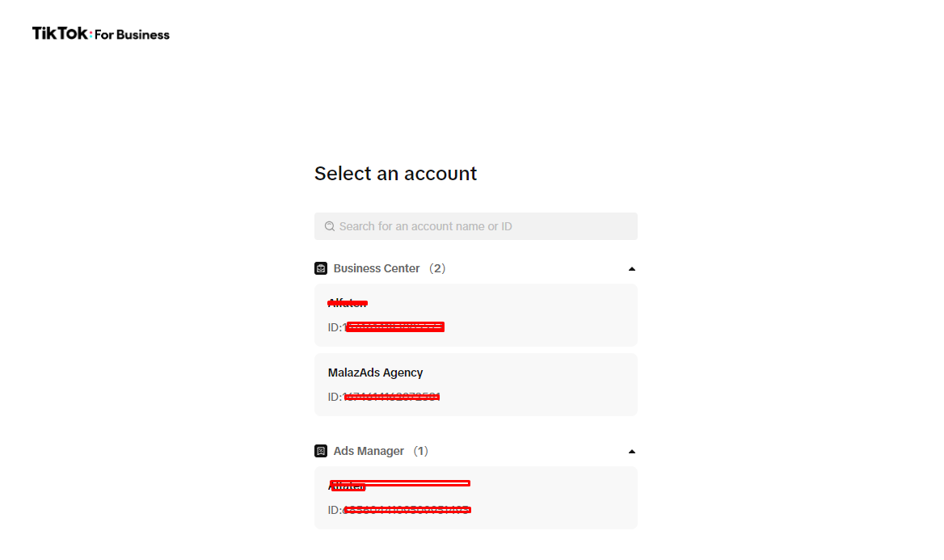Click the redacted name above MalazAds Agency
Screen dimensions: 944x560
click(x=348, y=303)
